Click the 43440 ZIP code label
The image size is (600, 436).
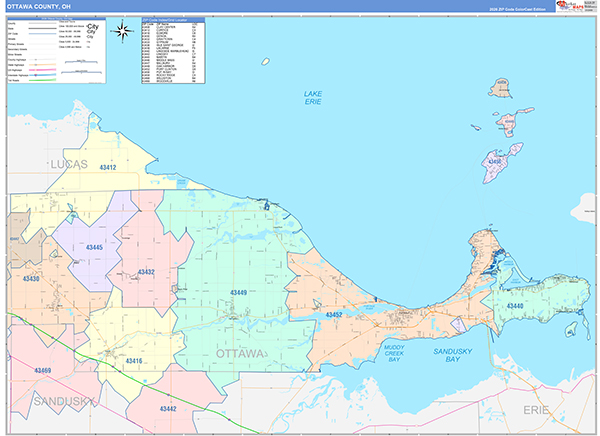point(515,305)
